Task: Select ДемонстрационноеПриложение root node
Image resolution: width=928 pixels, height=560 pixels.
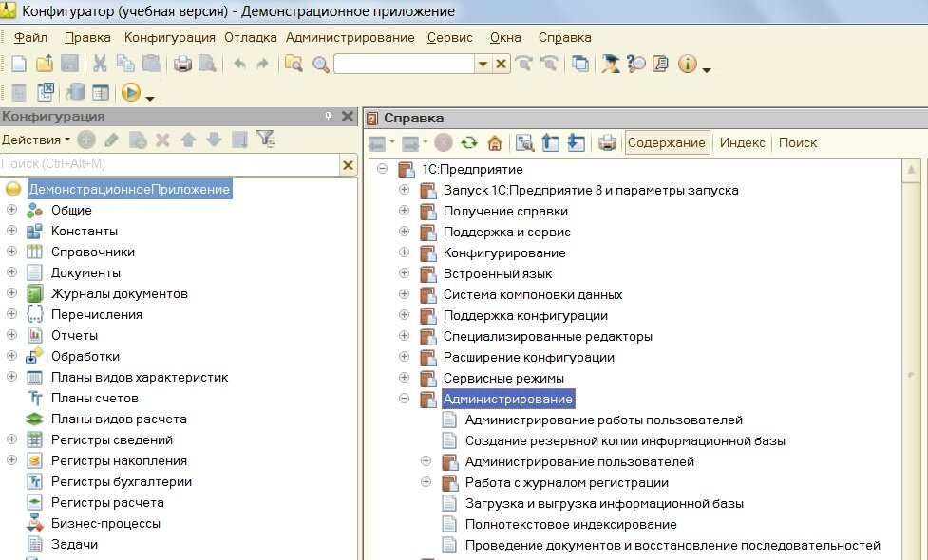Action: 129,189
